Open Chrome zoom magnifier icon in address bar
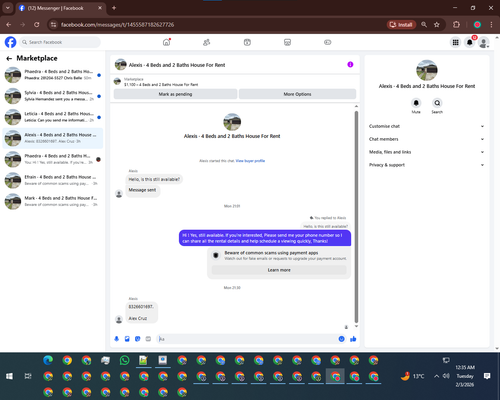This screenshot has height=400, width=500. (424, 24)
